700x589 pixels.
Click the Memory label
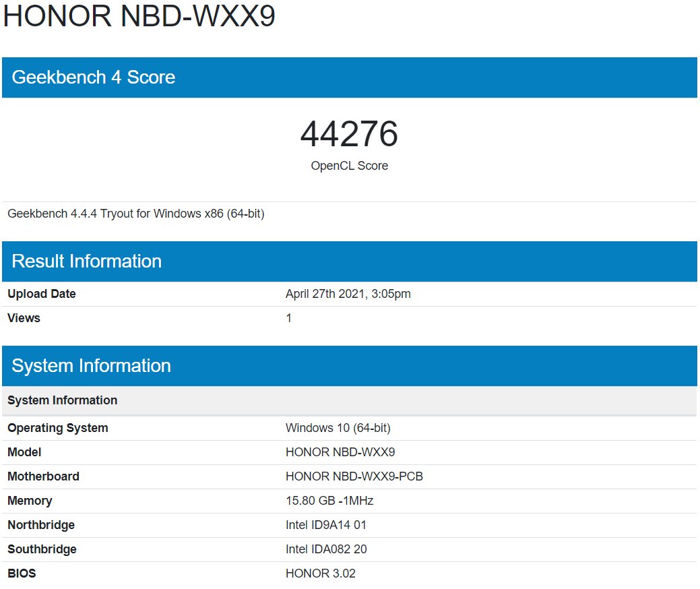30,501
